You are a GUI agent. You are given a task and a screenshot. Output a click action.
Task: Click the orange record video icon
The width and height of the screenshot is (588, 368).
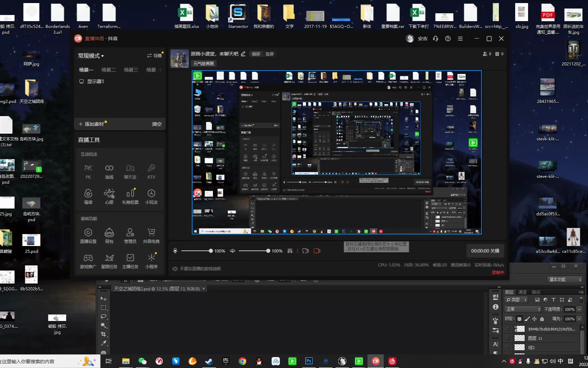[317, 251]
